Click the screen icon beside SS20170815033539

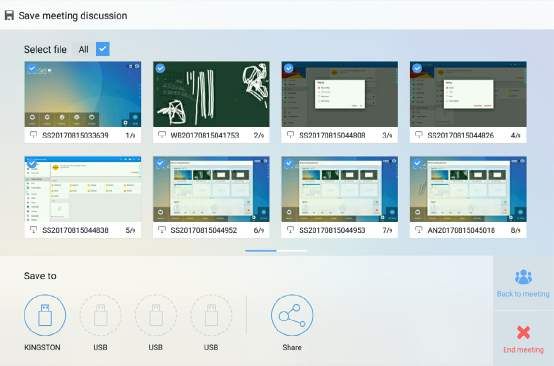click(33, 135)
